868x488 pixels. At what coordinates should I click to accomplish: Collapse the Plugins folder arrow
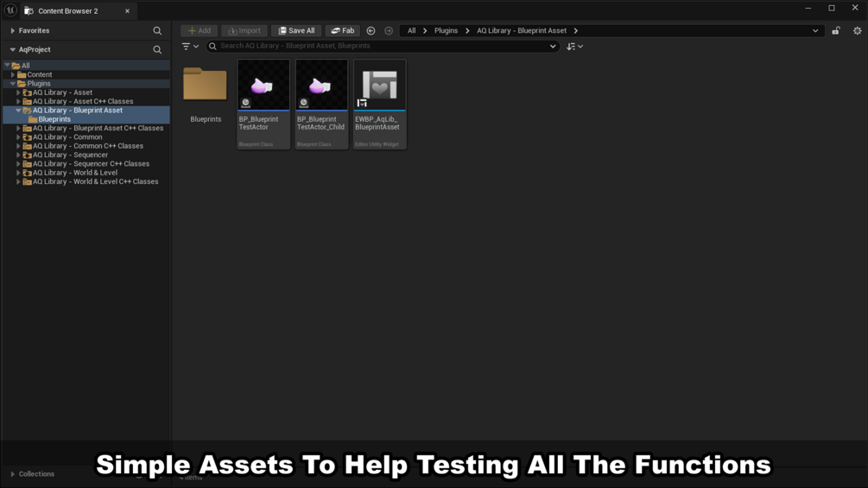[x=13, y=84]
